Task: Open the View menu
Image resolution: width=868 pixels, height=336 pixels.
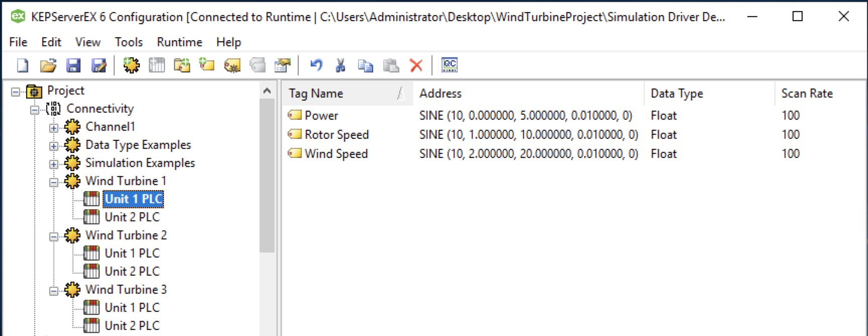Action: tap(88, 42)
